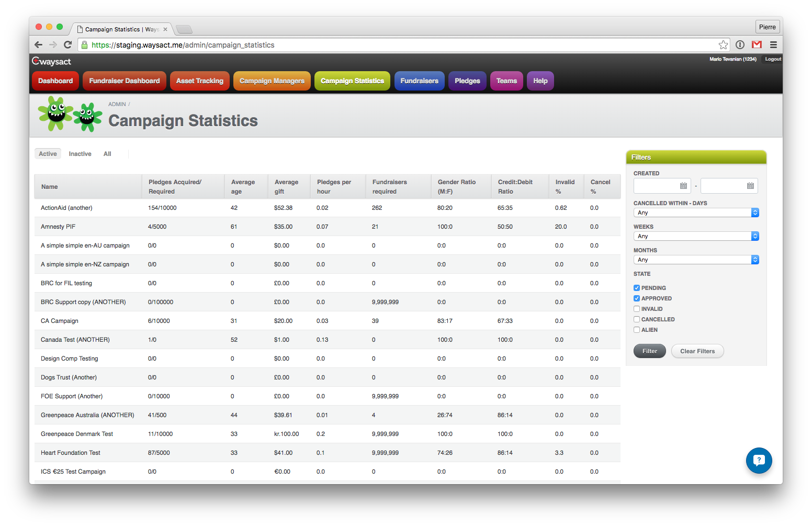Switch to the Inactive campaigns tab
812x526 pixels.
point(80,154)
